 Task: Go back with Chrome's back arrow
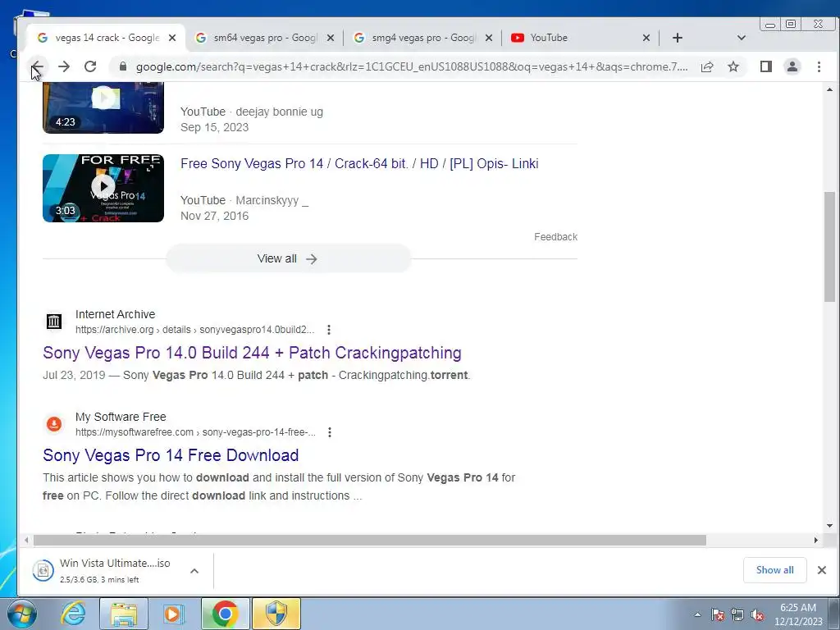click(37, 66)
